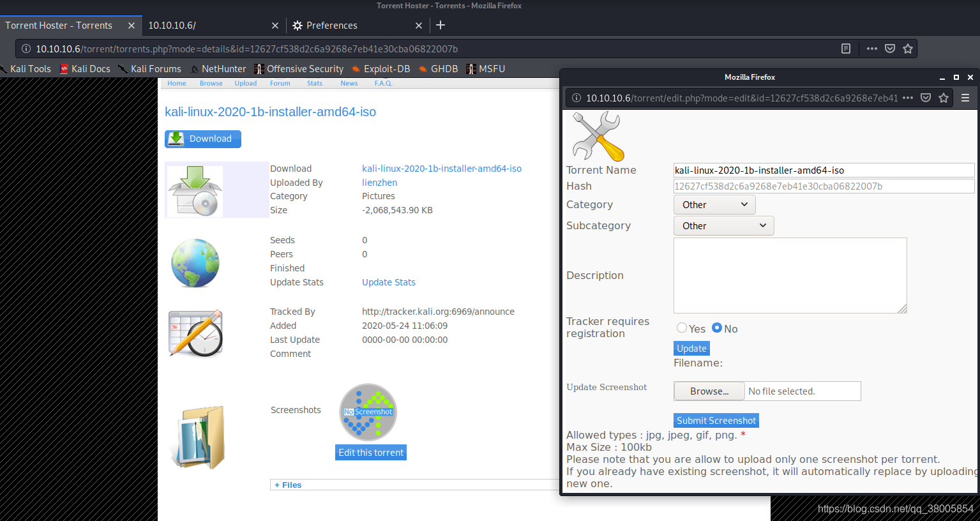The height and width of the screenshot is (521, 980).
Task: Select Yes for tracker requires registration
Action: coord(682,328)
